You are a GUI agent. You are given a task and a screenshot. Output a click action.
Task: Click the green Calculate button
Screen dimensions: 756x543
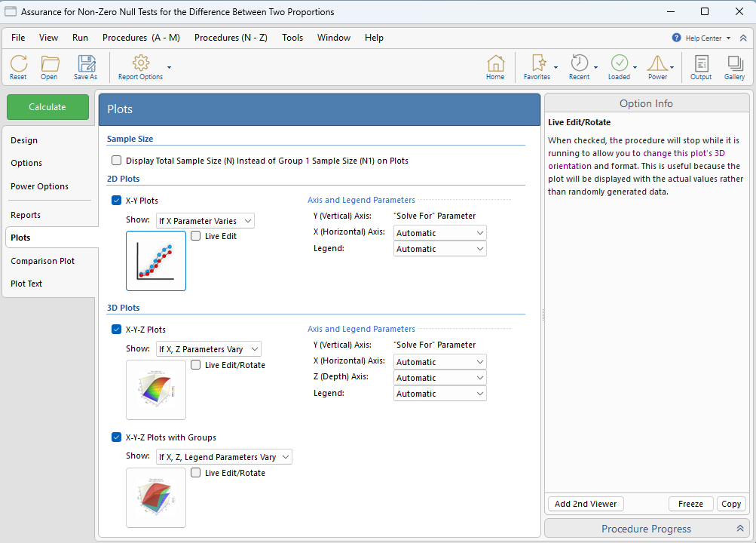pyautogui.click(x=47, y=107)
